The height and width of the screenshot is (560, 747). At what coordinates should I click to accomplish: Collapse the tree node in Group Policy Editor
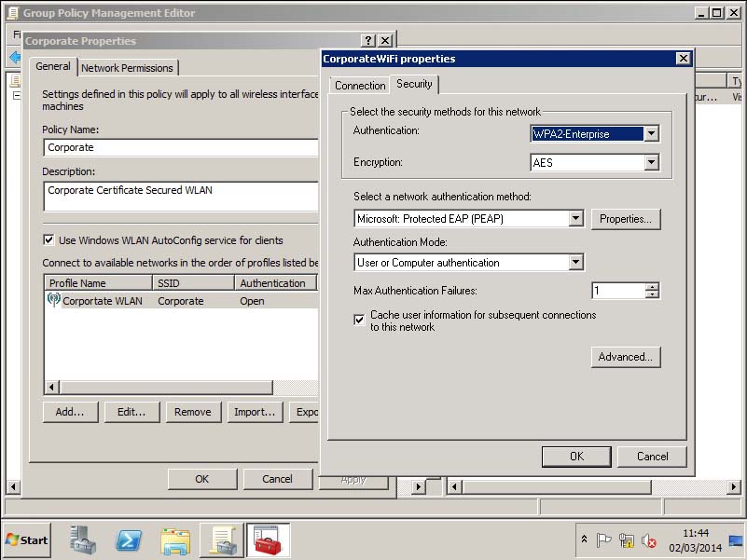17,96
